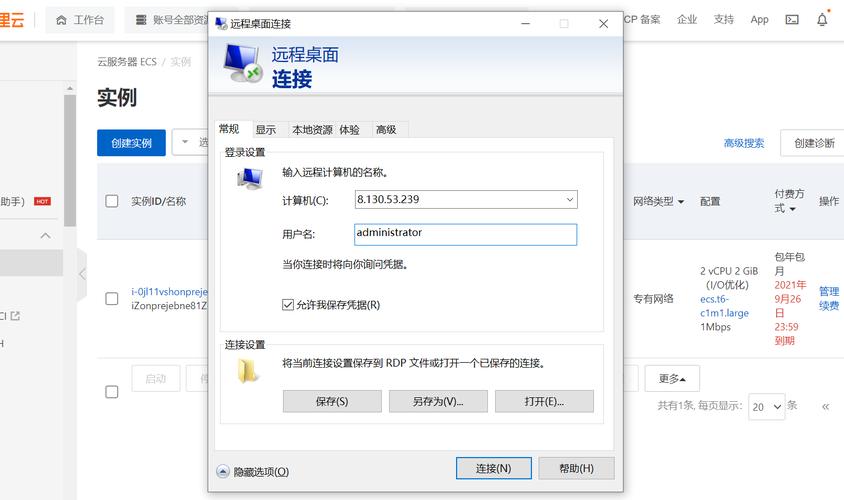This screenshot has height=500, width=844.
Task: Click the 帮助(H) button
Action: (576, 468)
